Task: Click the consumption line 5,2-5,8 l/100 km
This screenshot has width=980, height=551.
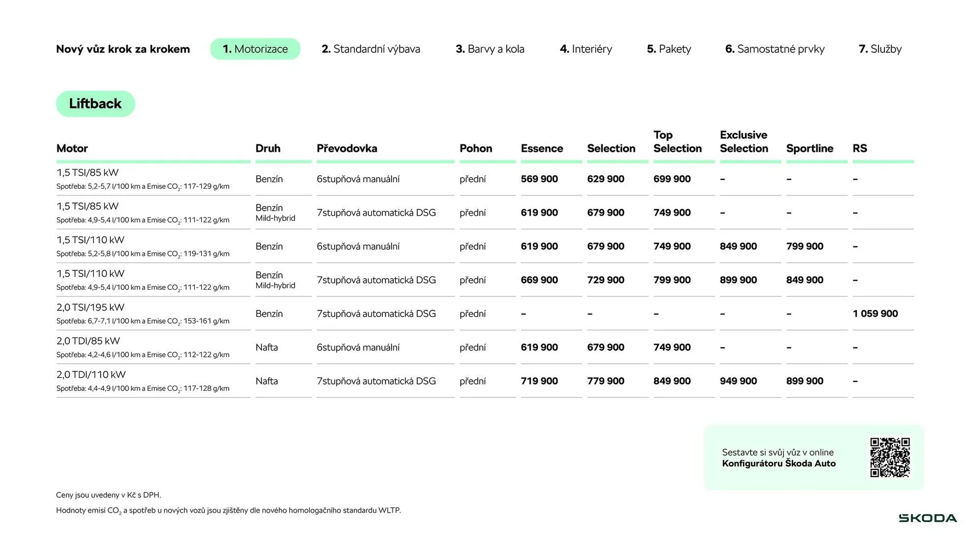Action: 143,254
